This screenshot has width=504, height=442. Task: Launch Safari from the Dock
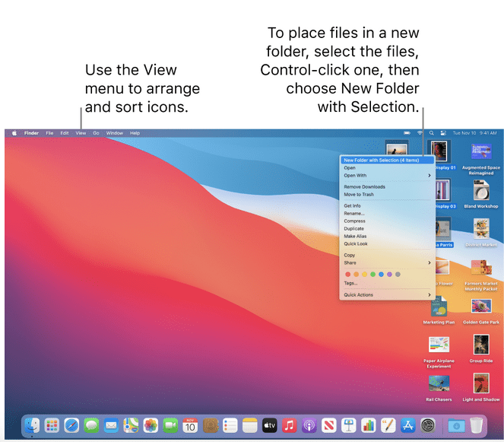coord(71,426)
